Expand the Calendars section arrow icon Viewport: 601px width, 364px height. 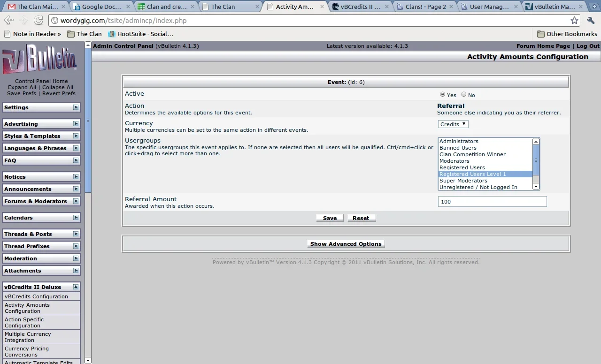pos(76,218)
